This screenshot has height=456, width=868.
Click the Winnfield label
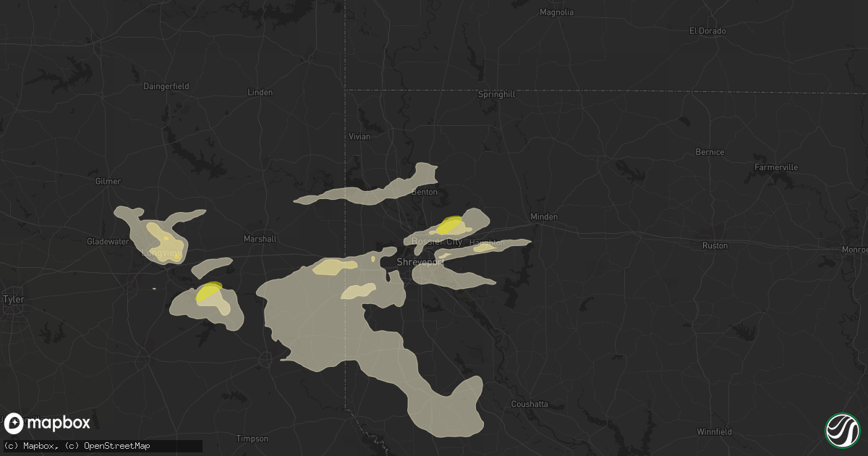[x=714, y=432]
